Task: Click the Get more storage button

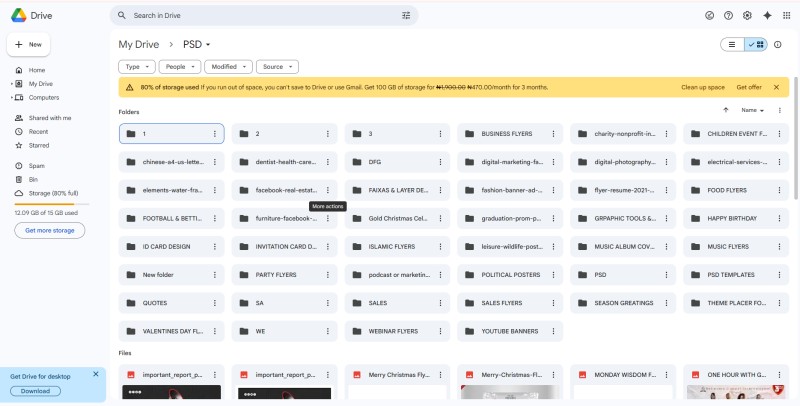Action: pyautogui.click(x=49, y=231)
